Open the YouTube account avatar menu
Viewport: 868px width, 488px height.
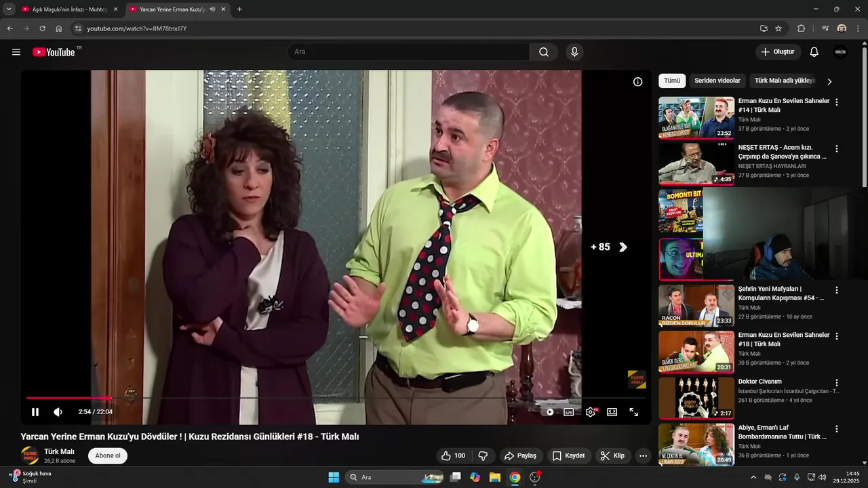click(x=840, y=52)
